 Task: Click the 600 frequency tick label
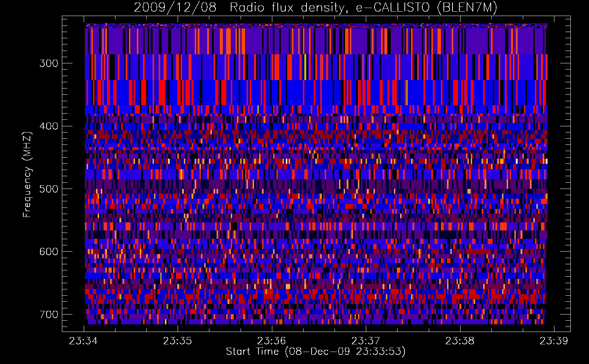[49, 252]
